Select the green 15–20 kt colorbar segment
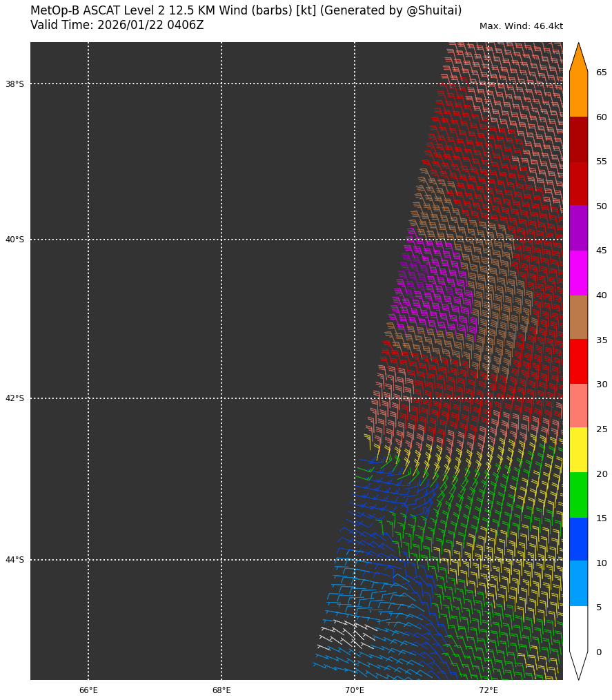Image resolution: width=612 pixels, height=700 pixels. pyautogui.click(x=578, y=495)
